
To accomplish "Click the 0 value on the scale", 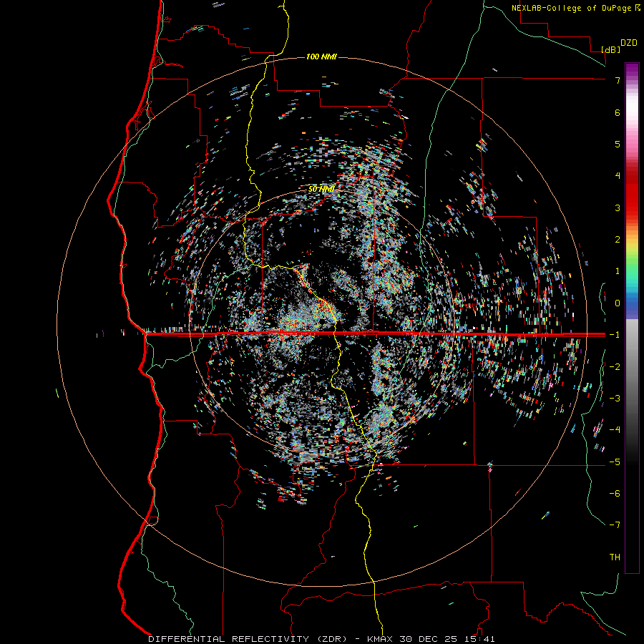I will point(618,303).
